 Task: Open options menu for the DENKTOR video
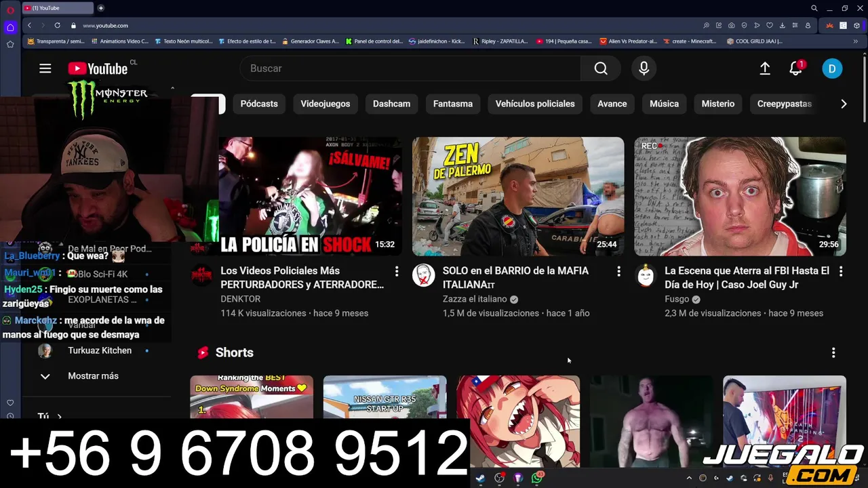coord(397,271)
